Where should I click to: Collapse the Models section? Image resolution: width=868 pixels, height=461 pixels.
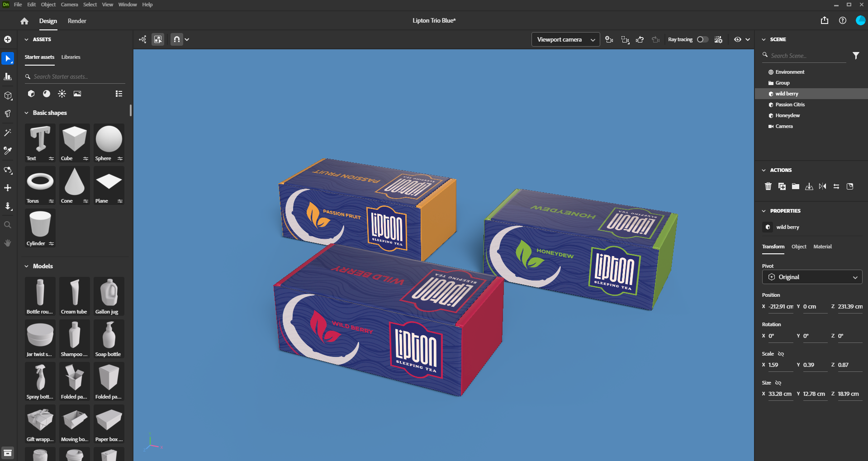[26, 266]
